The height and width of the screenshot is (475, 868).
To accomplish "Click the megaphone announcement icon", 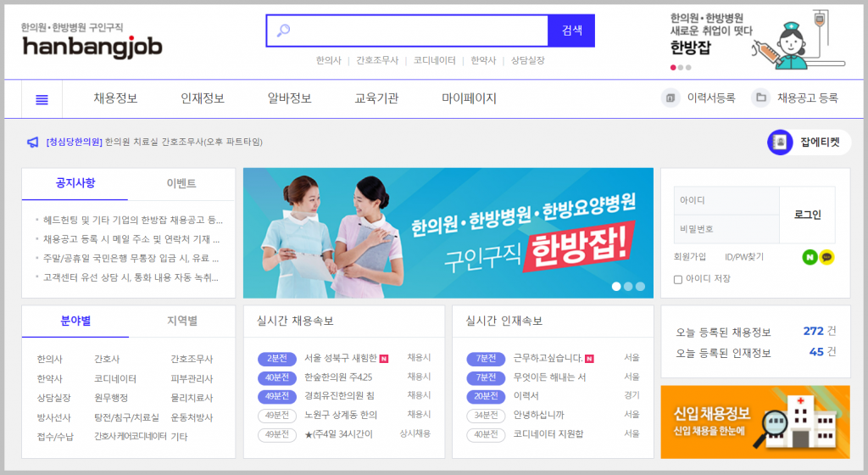I will (33, 142).
